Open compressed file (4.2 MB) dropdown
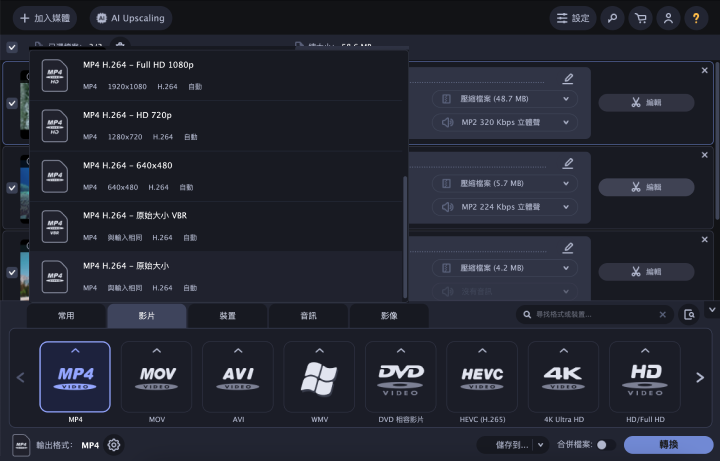 pyautogui.click(x=505, y=268)
